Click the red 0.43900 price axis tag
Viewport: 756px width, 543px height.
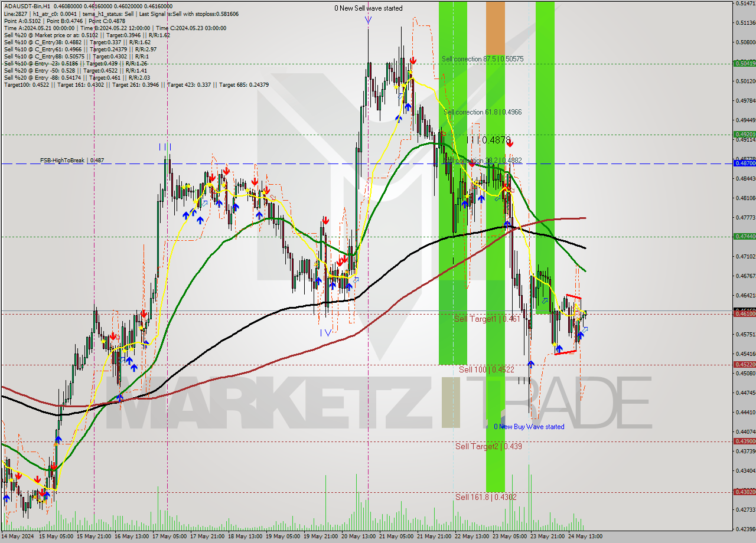click(x=744, y=441)
